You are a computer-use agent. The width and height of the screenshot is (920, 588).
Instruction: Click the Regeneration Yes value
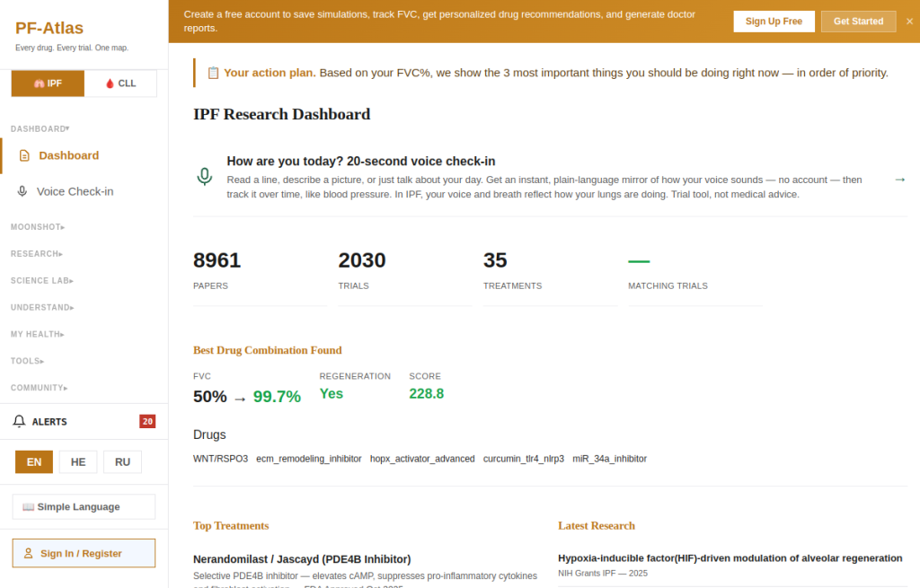point(332,393)
